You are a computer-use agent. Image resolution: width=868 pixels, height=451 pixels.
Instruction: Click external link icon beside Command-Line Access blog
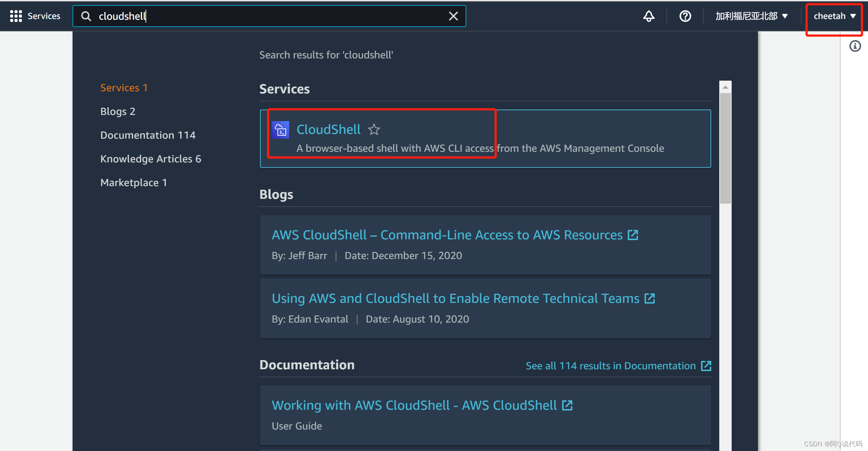click(633, 235)
